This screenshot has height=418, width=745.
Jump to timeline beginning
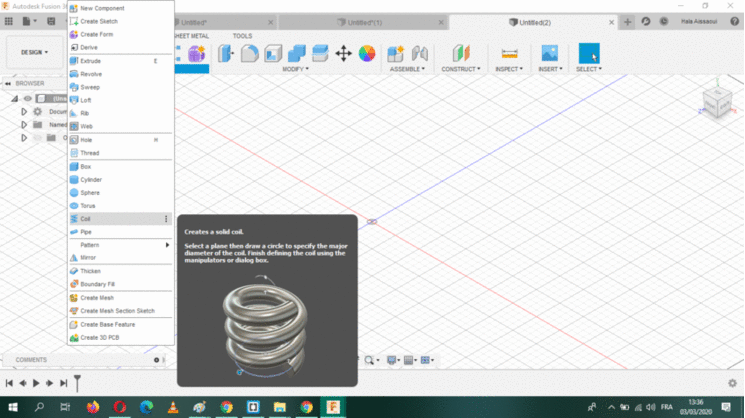(x=9, y=383)
